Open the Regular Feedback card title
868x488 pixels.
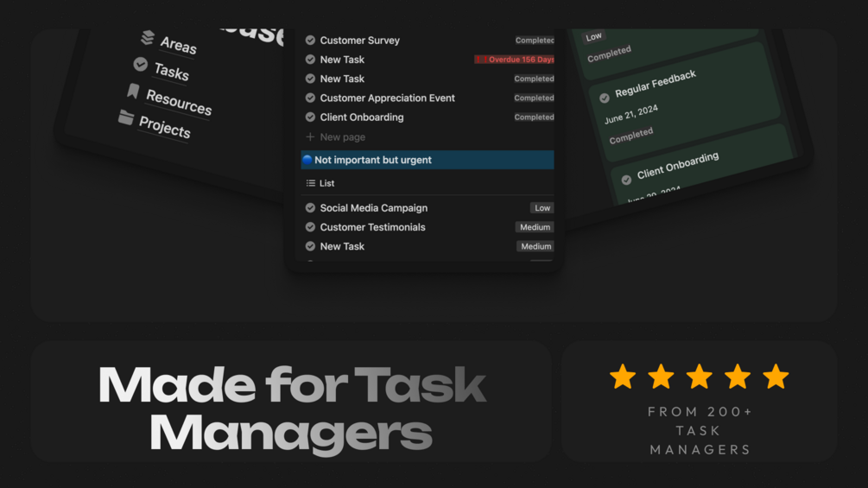tap(656, 84)
